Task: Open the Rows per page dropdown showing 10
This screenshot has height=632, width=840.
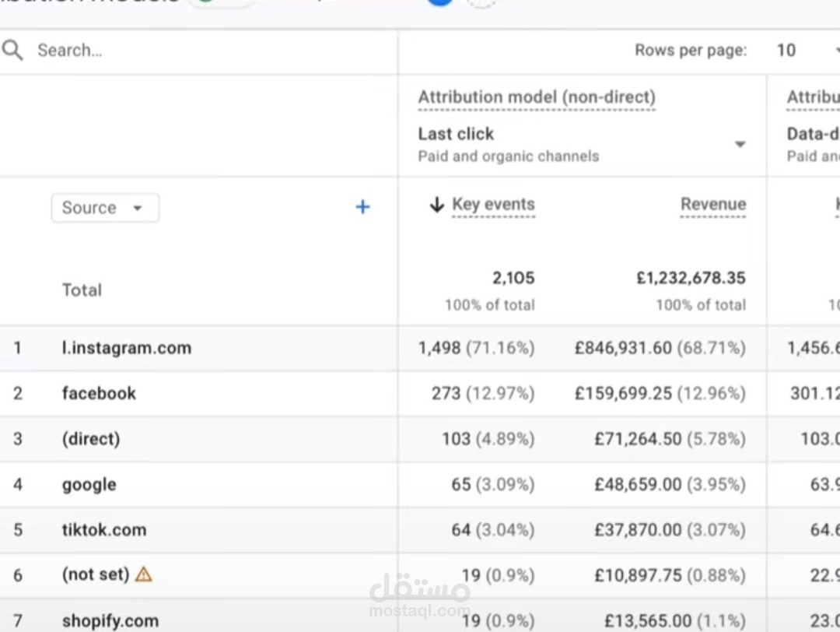Action: [807, 51]
